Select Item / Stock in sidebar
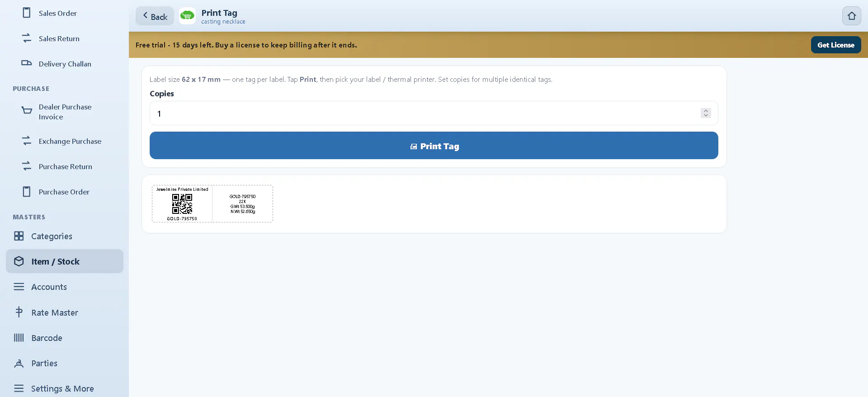 pyautogui.click(x=64, y=261)
